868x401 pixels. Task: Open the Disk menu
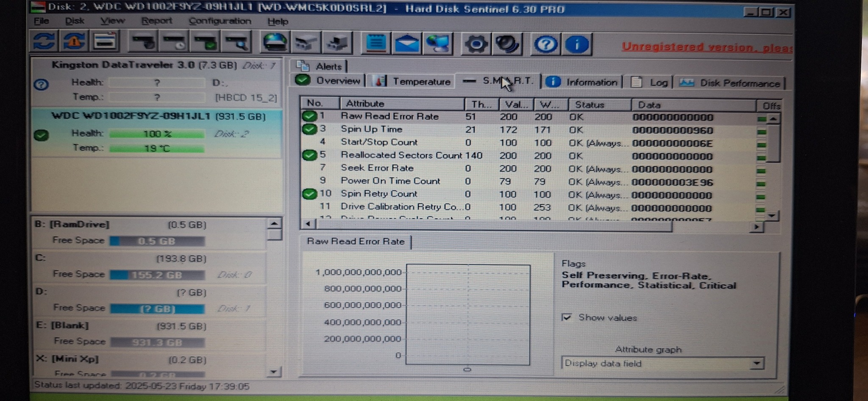[75, 21]
